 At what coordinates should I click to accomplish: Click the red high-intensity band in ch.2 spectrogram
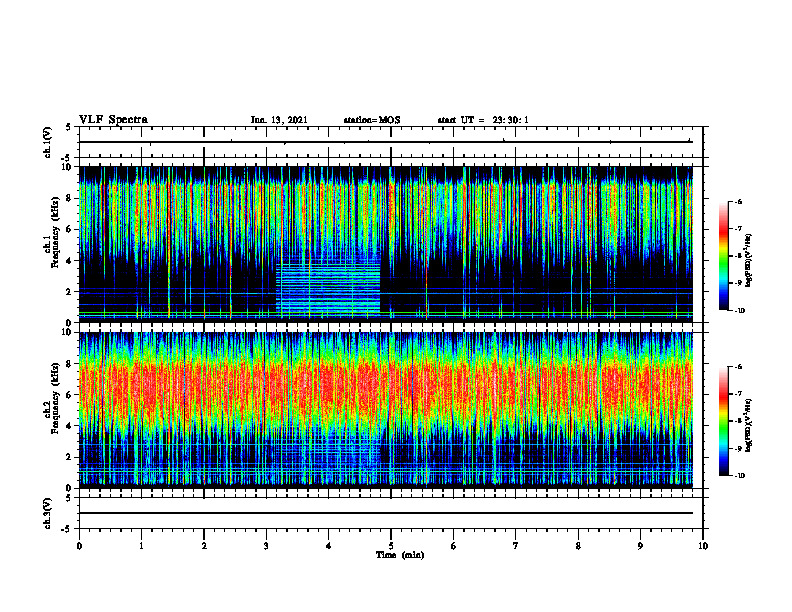[x=386, y=390]
